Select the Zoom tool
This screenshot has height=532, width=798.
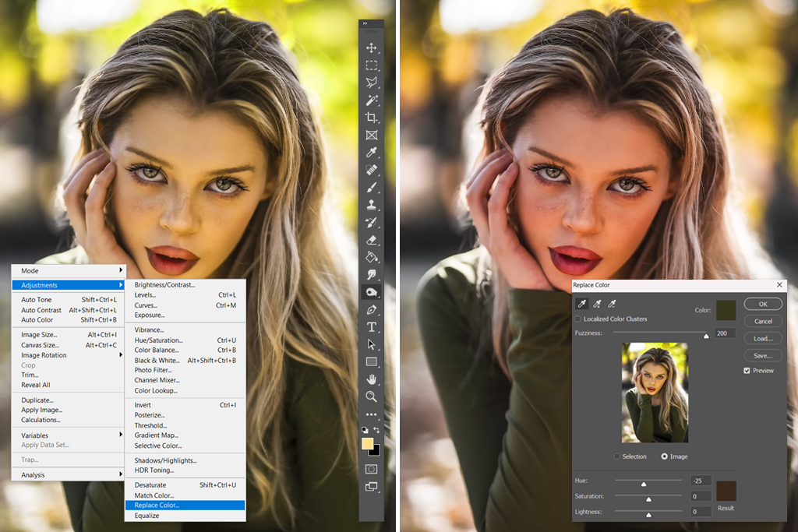point(372,396)
